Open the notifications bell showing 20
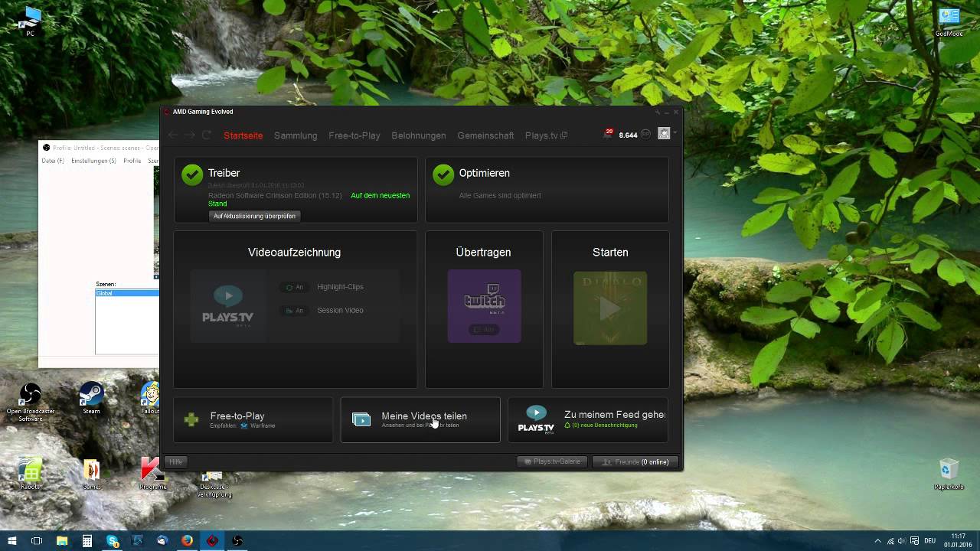The image size is (980, 551). point(609,134)
